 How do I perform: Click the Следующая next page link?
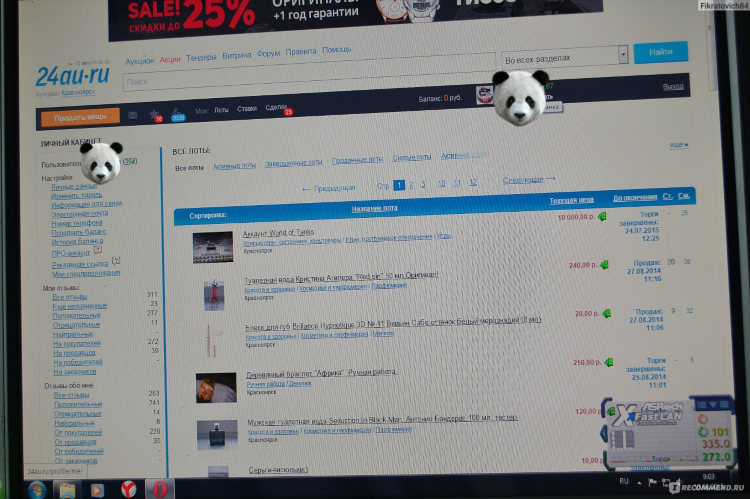click(x=529, y=179)
